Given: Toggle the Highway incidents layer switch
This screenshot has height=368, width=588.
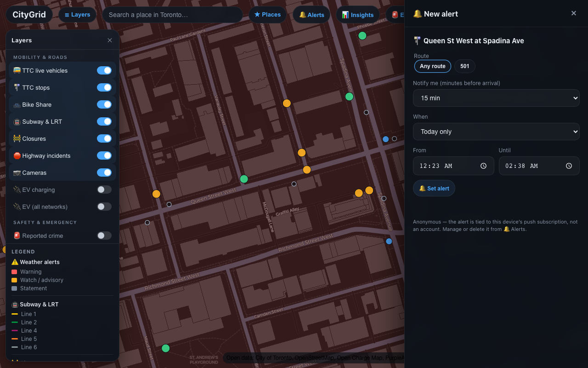Looking at the screenshot, I should click(104, 155).
